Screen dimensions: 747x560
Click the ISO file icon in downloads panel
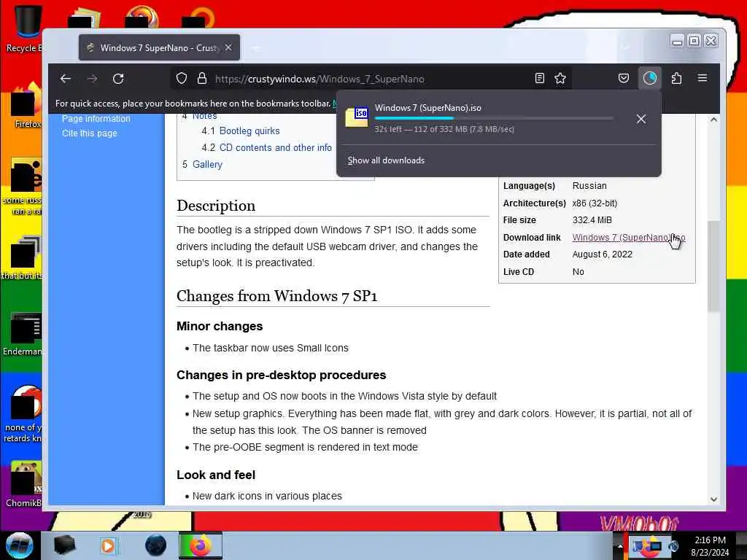pos(357,117)
